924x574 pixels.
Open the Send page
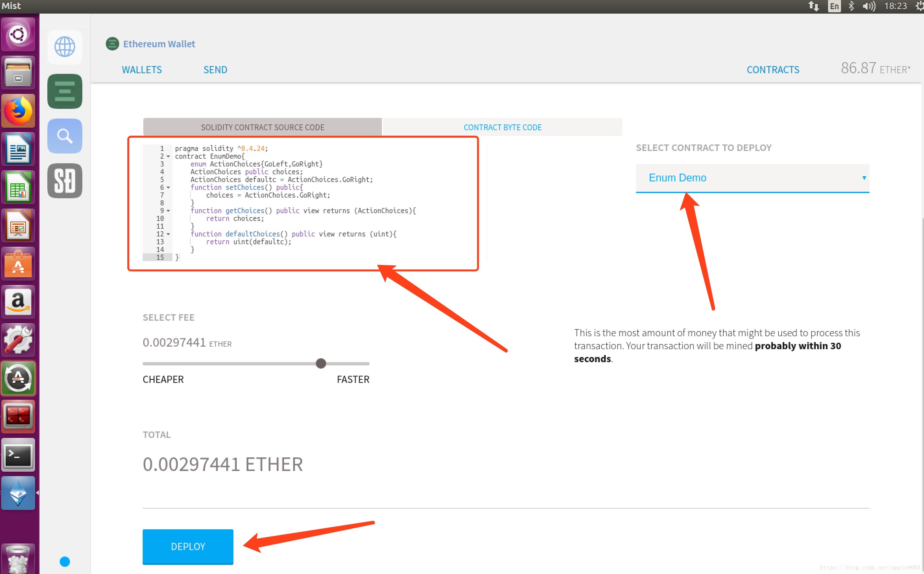(x=215, y=69)
